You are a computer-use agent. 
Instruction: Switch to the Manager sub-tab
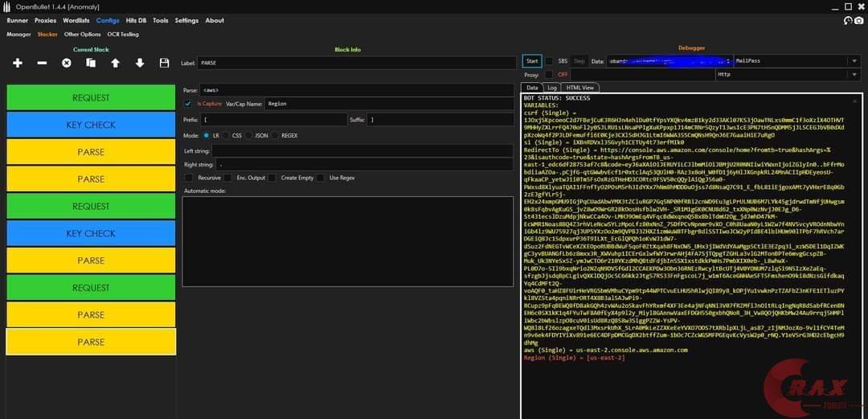(x=18, y=35)
